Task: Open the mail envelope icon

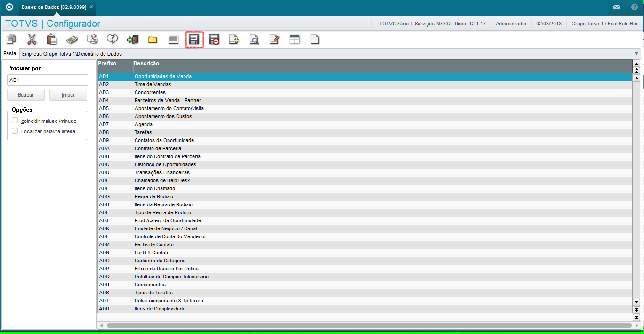Action: tap(617, 7)
